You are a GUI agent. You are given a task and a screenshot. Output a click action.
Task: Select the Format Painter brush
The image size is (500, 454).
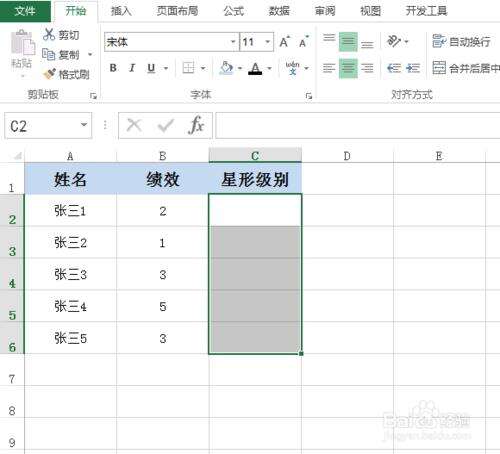50,74
